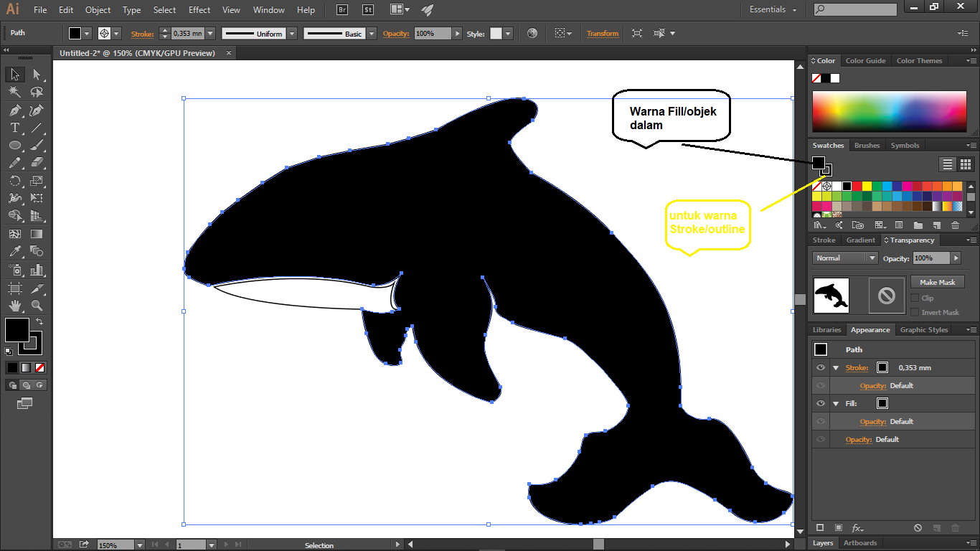Toggle eye beside bottom Opacity Default row

tap(821, 439)
